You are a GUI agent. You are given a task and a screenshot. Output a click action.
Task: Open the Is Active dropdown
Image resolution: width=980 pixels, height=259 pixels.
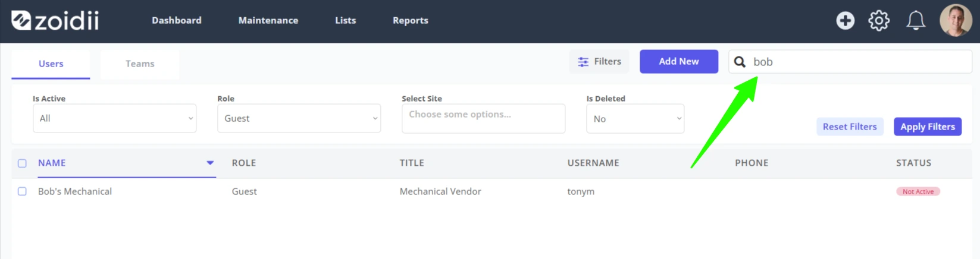tap(114, 118)
